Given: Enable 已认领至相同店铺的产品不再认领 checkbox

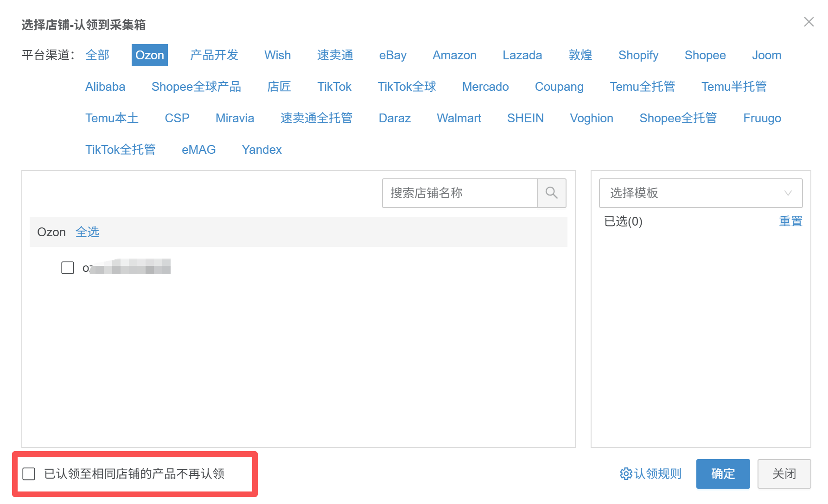Looking at the screenshot, I should [29, 473].
